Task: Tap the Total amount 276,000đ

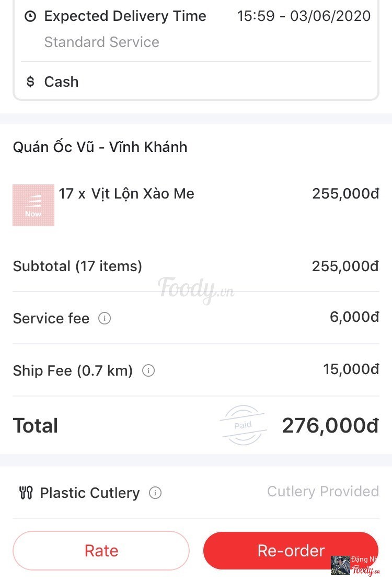Action: click(330, 425)
